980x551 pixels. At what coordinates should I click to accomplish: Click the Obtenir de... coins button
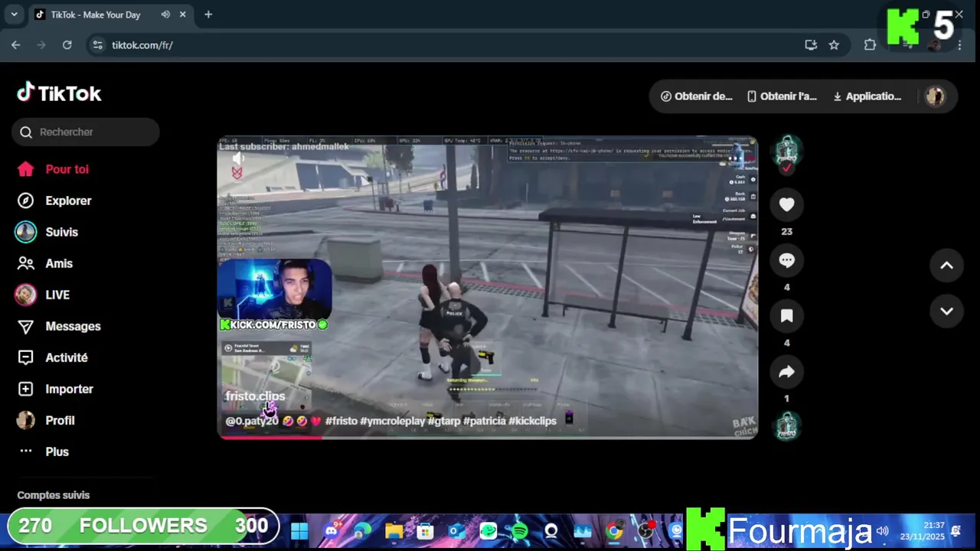click(x=697, y=96)
